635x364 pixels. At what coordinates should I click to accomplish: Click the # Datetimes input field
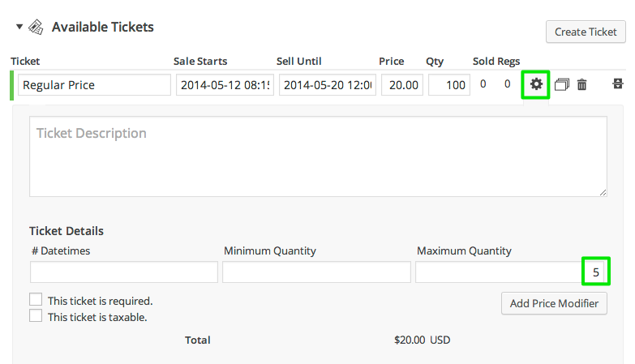pos(124,272)
